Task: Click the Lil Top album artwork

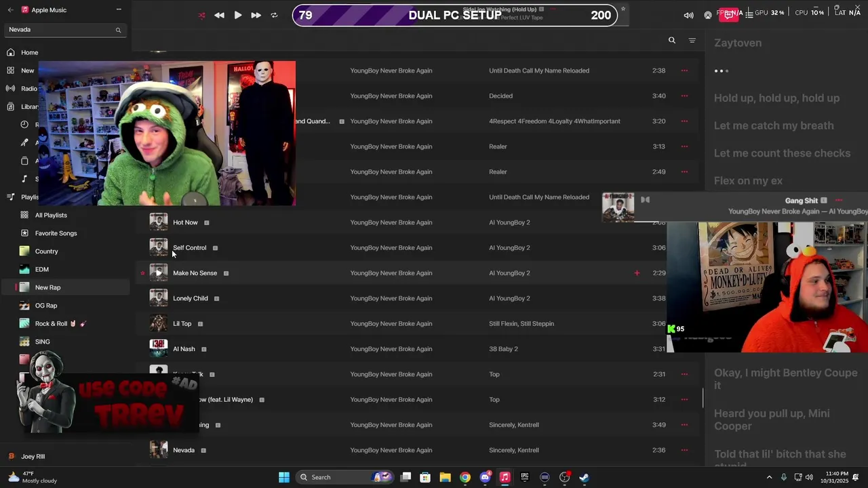Action: coord(159,323)
